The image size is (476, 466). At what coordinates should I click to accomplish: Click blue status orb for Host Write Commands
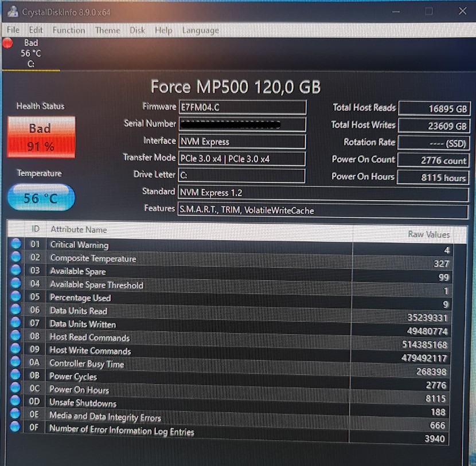click(x=15, y=348)
